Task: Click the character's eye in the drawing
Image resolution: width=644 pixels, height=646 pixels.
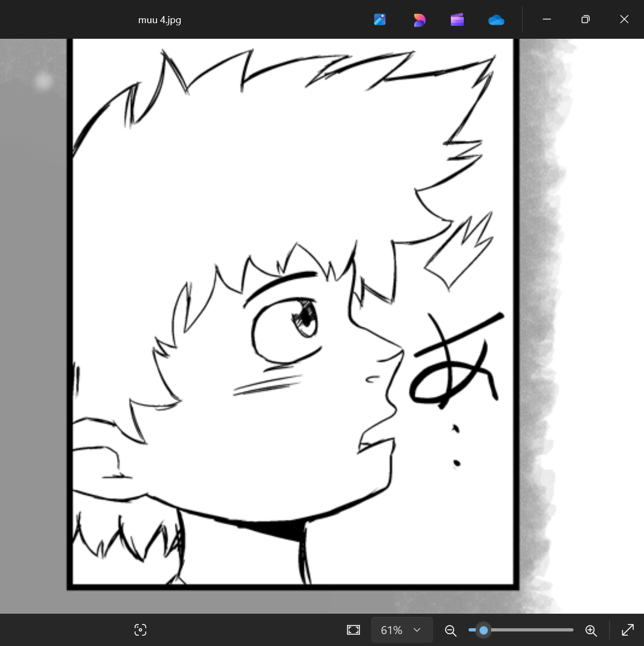Action: [x=305, y=319]
